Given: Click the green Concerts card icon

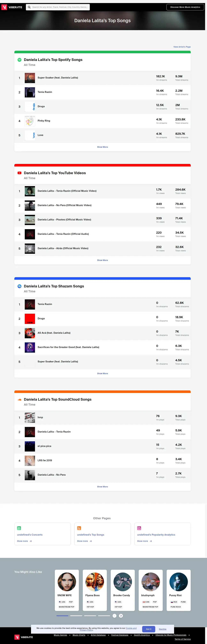Looking at the screenshot, I should (x=19, y=528).
